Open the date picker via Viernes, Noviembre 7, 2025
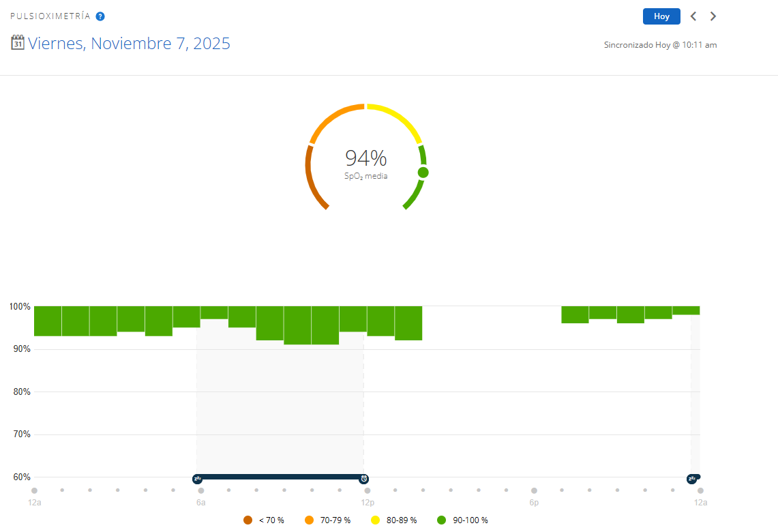Screen dimensions: 778x532 pos(129,44)
